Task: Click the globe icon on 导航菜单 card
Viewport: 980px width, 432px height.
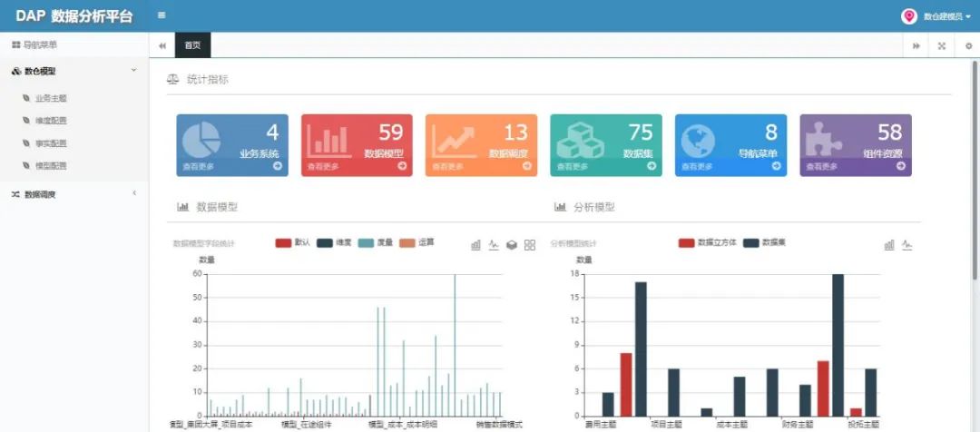Action: point(698,142)
